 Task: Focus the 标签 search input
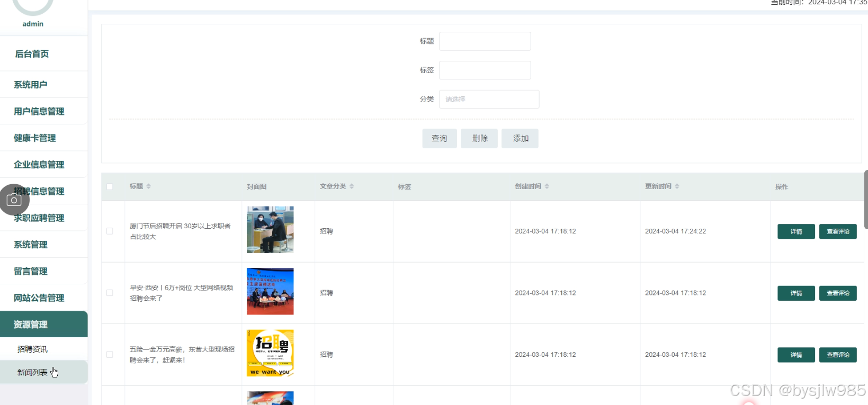(485, 70)
